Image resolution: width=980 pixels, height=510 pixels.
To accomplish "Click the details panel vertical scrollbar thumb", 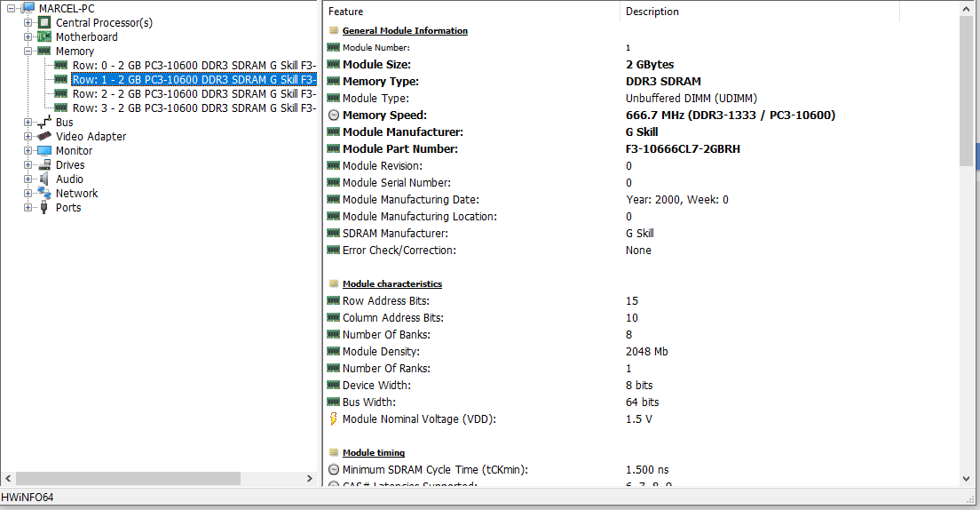I will click(x=967, y=91).
